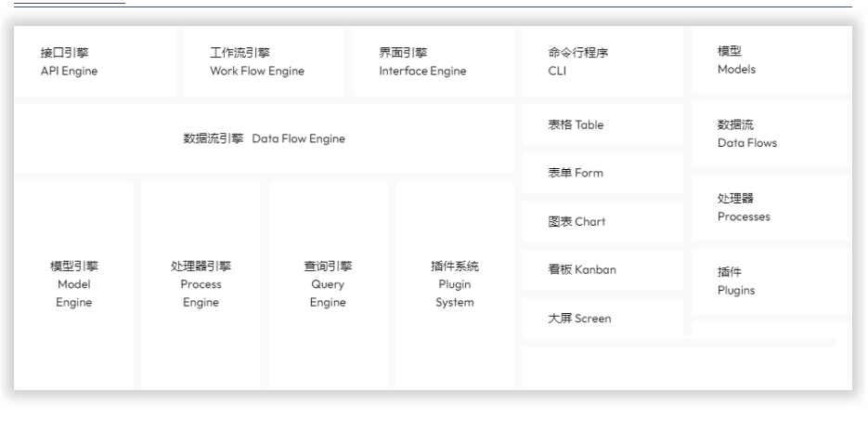Select the 表单 Form block
This screenshot has width=868, height=431.
tap(602, 173)
